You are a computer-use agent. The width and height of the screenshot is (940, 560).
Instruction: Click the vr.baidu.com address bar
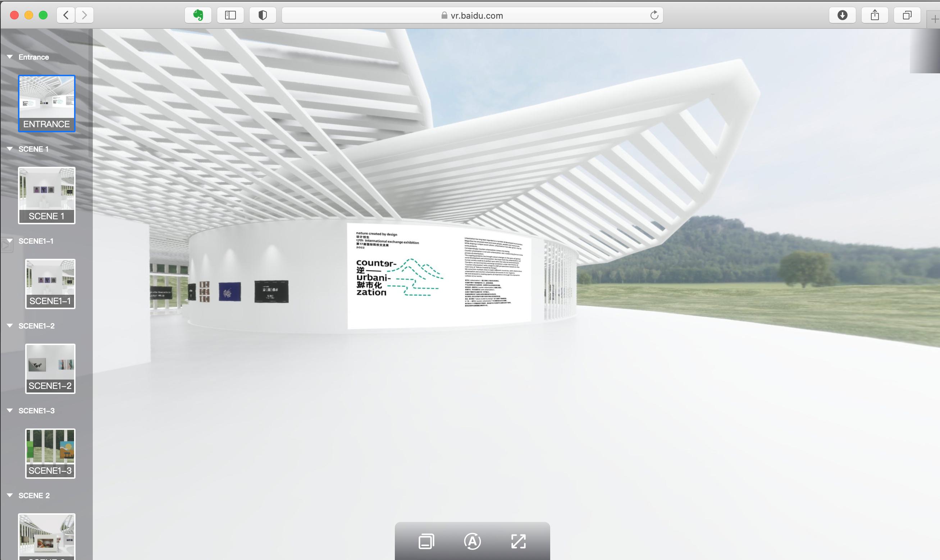472,15
